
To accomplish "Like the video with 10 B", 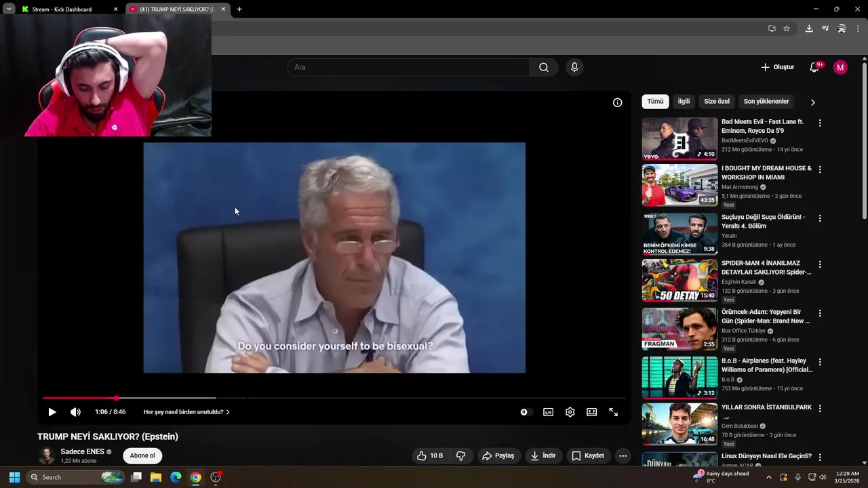I will [x=430, y=455].
